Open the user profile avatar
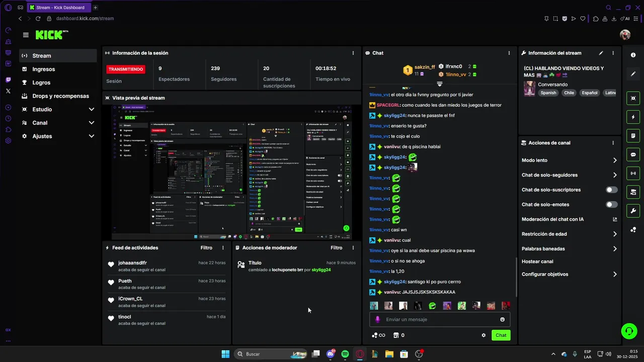This screenshot has height=362, width=644. point(625,35)
